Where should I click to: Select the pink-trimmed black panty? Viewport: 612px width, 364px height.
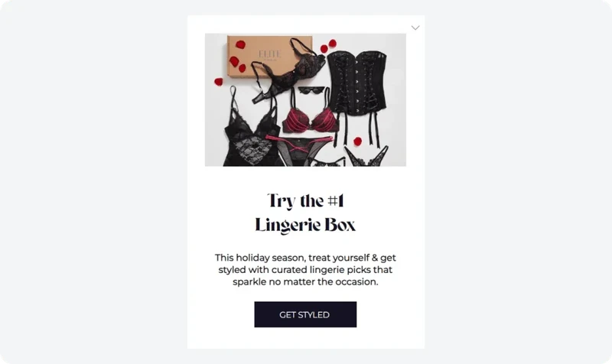tap(300, 150)
